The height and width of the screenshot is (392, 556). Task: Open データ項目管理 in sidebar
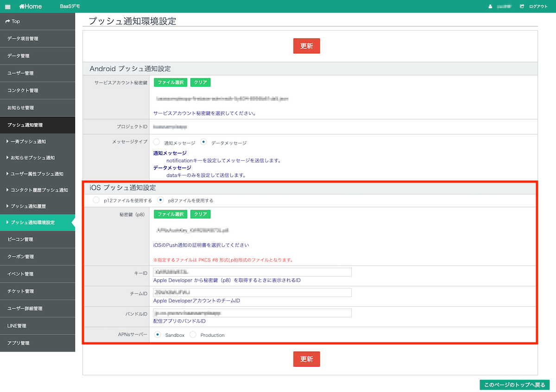[x=38, y=38]
